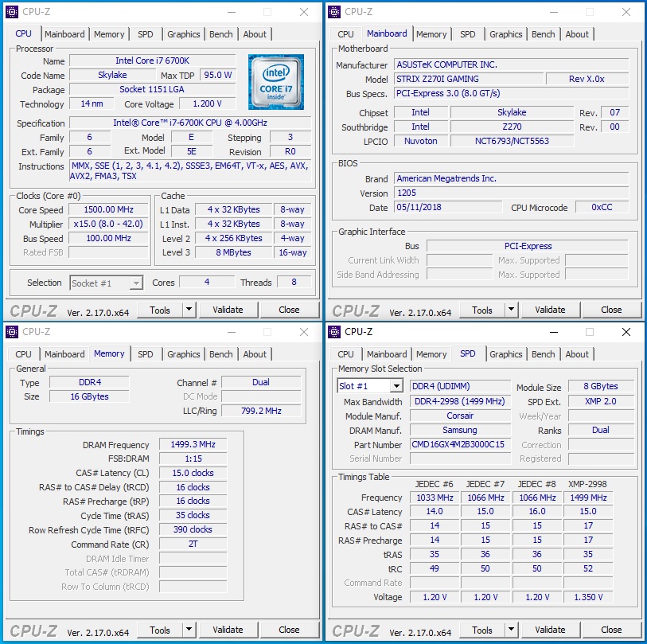Click the CPU-Z title bar icon of the Timings window
This screenshot has width=647, height=644.
click(x=12, y=332)
